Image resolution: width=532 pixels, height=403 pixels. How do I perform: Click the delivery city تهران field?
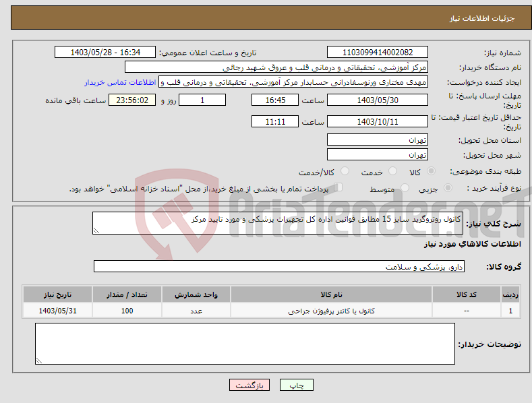(378, 155)
